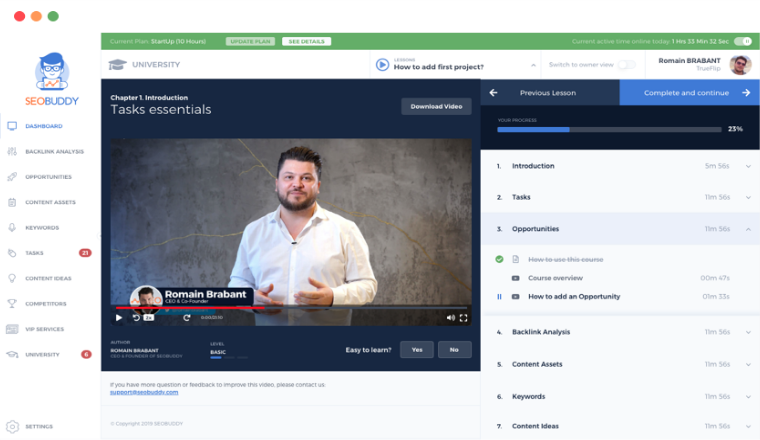Select Keywords in the sidebar
The height and width of the screenshot is (440, 760).
pyautogui.click(x=42, y=228)
